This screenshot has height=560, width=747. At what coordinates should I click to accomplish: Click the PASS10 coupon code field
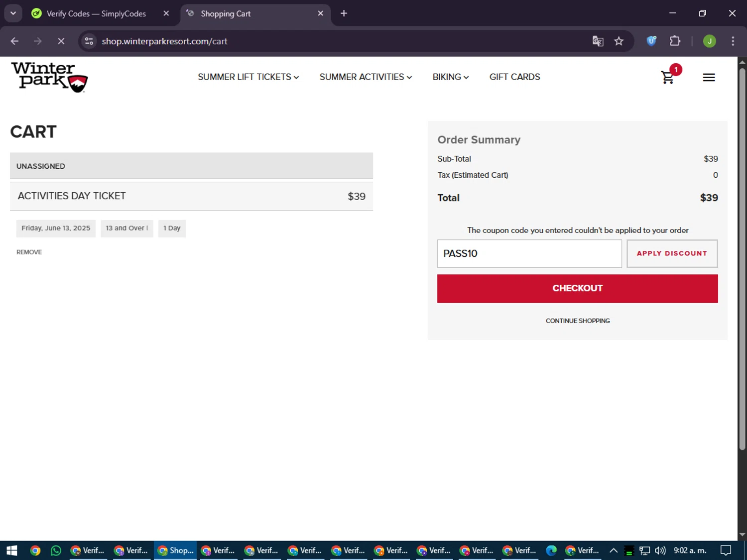[529, 253]
